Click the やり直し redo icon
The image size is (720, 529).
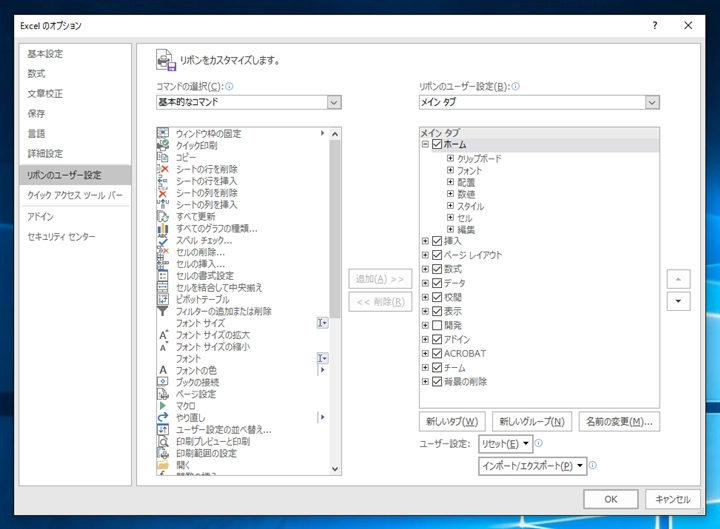[163, 417]
